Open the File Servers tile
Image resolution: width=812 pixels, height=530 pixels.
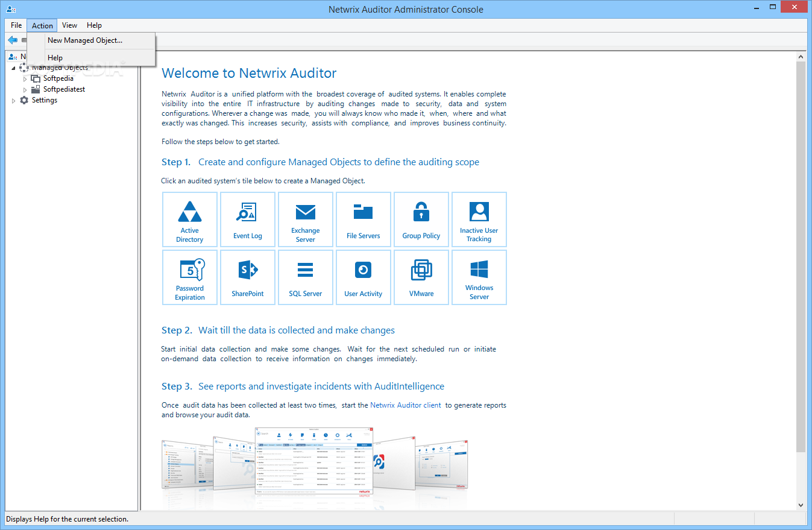(x=364, y=219)
